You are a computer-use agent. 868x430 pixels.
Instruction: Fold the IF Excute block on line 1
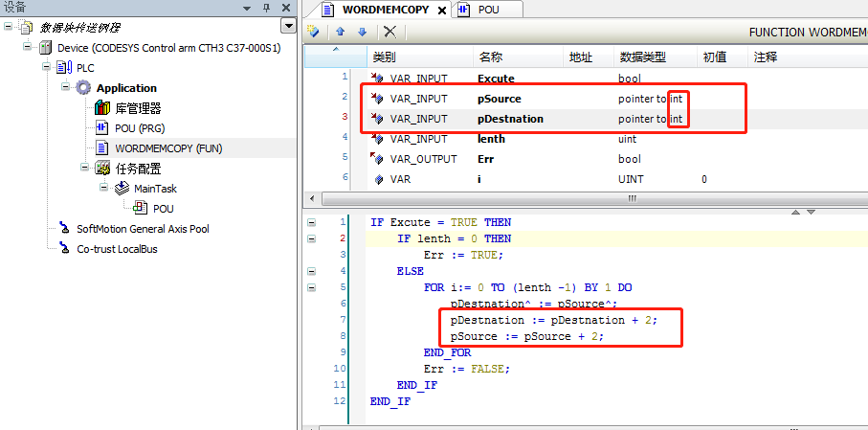(312, 222)
